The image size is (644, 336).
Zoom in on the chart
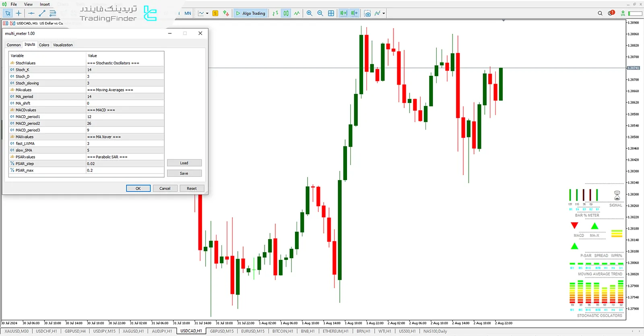(309, 13)
